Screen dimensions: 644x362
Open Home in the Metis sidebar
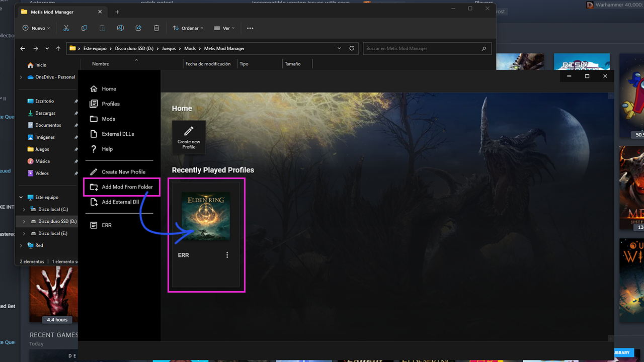pyautogui.click(x=103, y=89)
